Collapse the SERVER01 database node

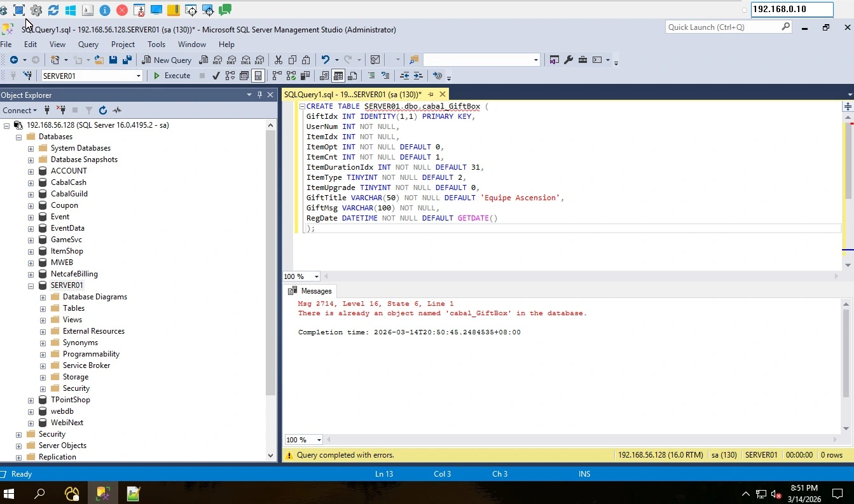(31, 286)
